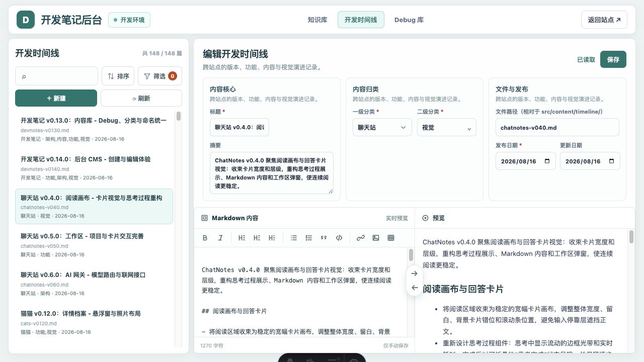Image resolution: width=644 pixels, height=362 pixels.
Task: Click the left arrow between editor and preview
Action: coord(415,288)
